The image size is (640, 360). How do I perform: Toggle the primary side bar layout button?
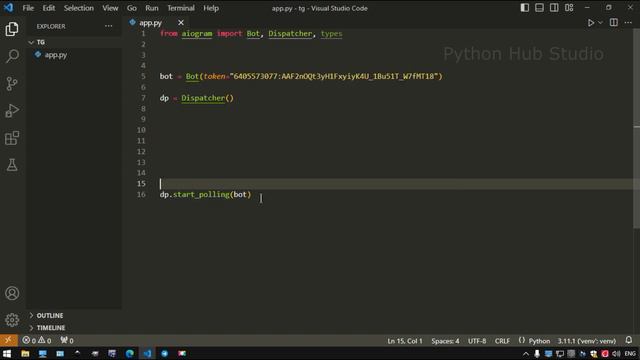tap(524, 8)
